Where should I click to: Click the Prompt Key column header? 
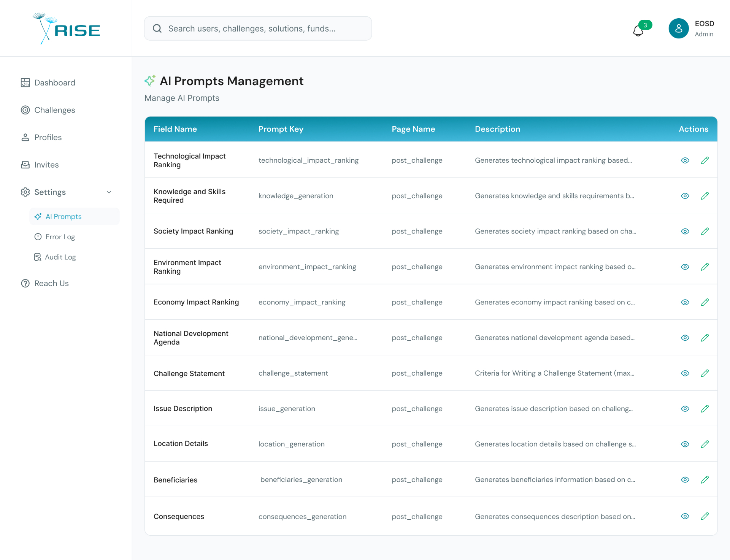(281, 129)
